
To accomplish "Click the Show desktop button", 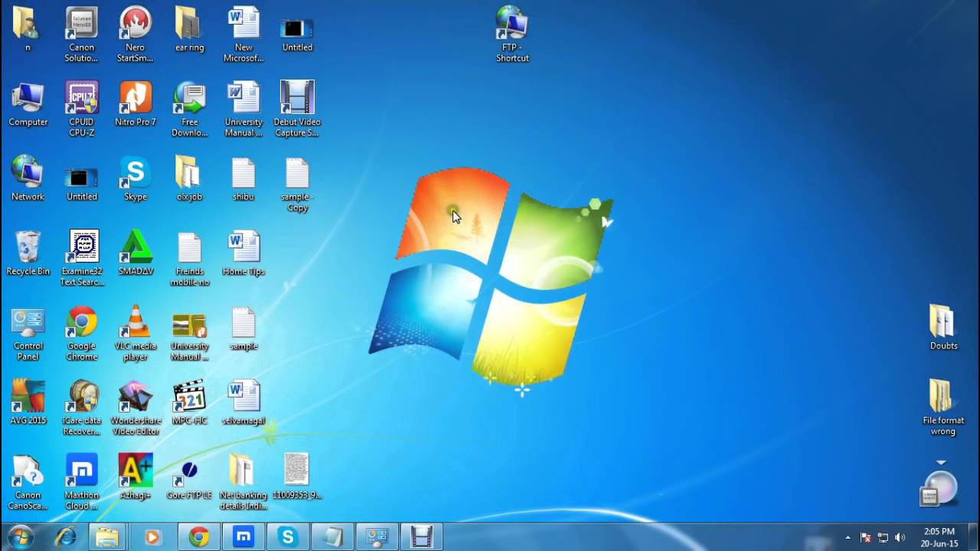I will pos(974,537).
